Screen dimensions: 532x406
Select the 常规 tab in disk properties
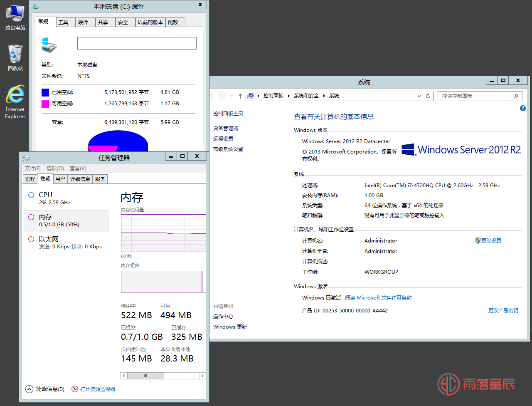45,22
